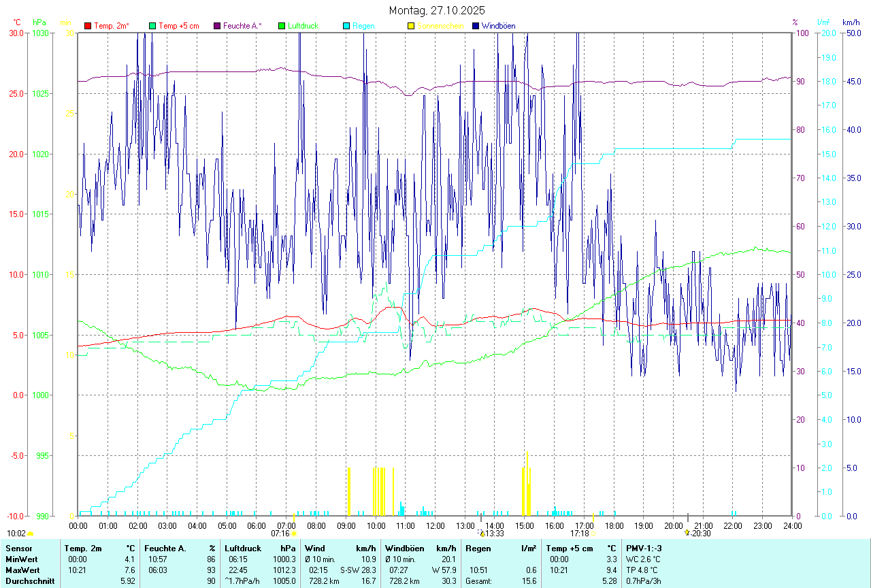Click the Luftdruck legend label
871x588 pixels.
[x=303, y=26]
